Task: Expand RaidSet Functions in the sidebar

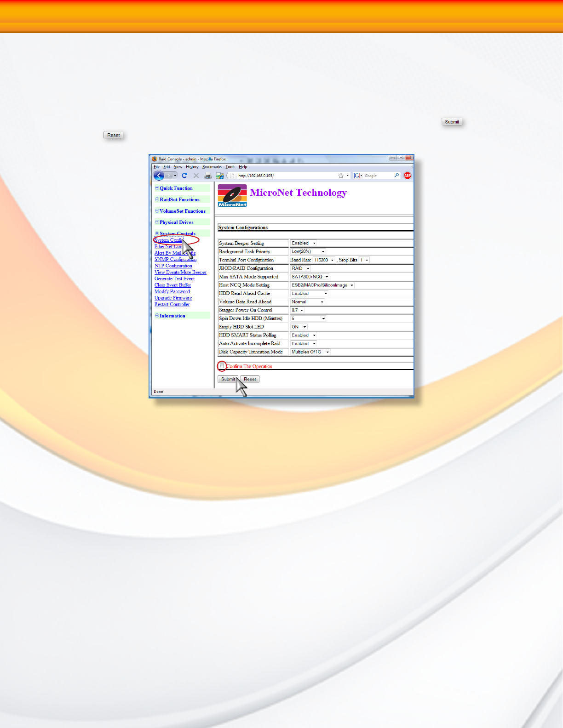Action: point(157,199)
